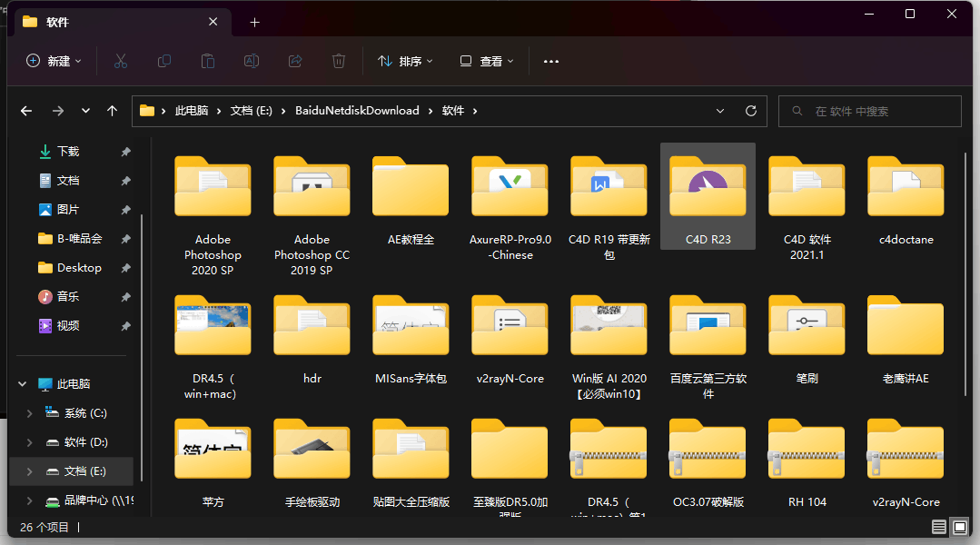This screenshot has width=980, height=545.
Task: Select the 笔刷 folder
Action: pos(807,340)
